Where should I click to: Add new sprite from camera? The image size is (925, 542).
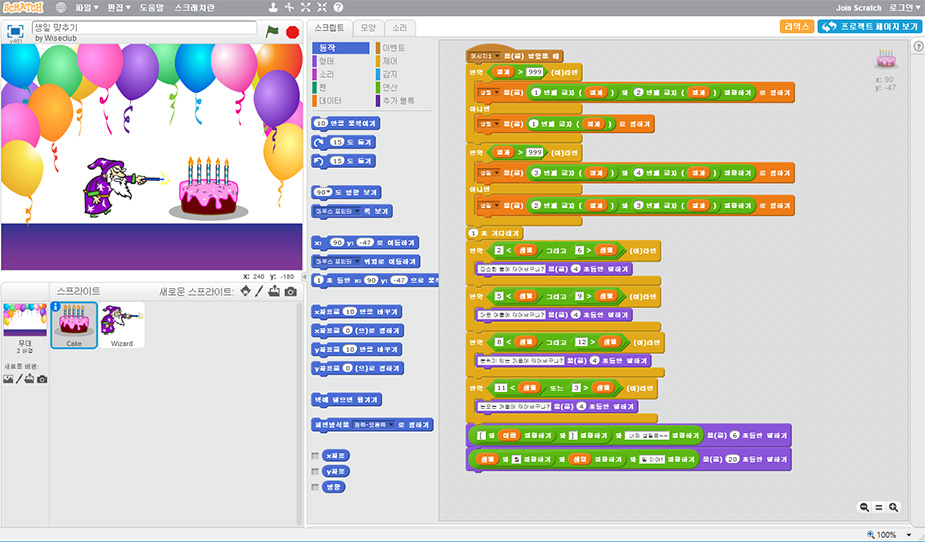click(x=290, y=291)
